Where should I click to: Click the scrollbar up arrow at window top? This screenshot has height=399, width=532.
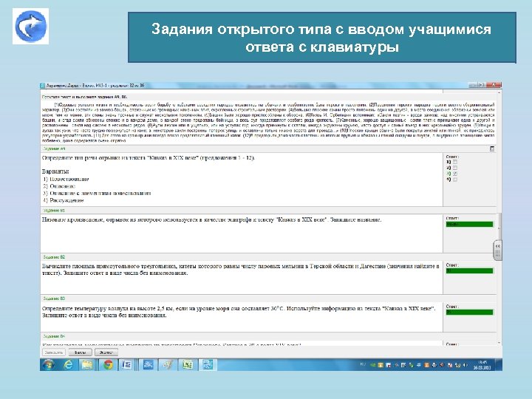click(x=499, y=92)
